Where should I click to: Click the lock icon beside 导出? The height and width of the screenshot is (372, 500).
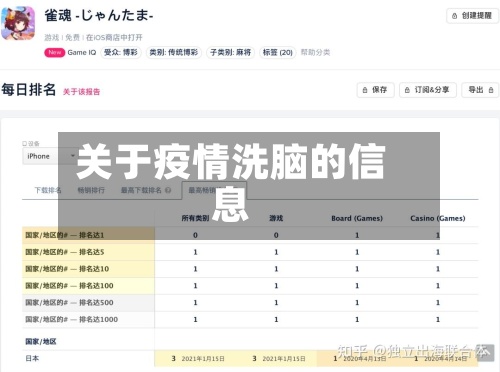tap(491, 90)
